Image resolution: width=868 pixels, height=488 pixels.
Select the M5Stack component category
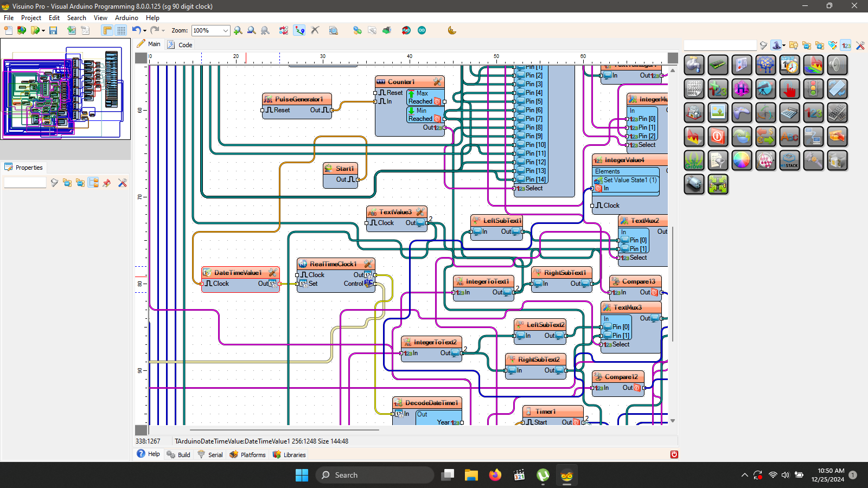789,160
